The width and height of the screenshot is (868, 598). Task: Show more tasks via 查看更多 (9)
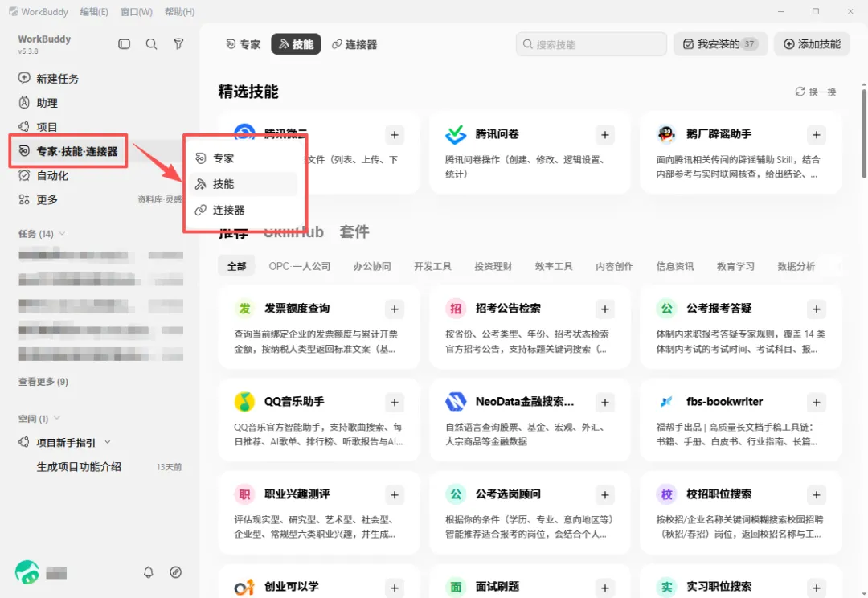43,382
